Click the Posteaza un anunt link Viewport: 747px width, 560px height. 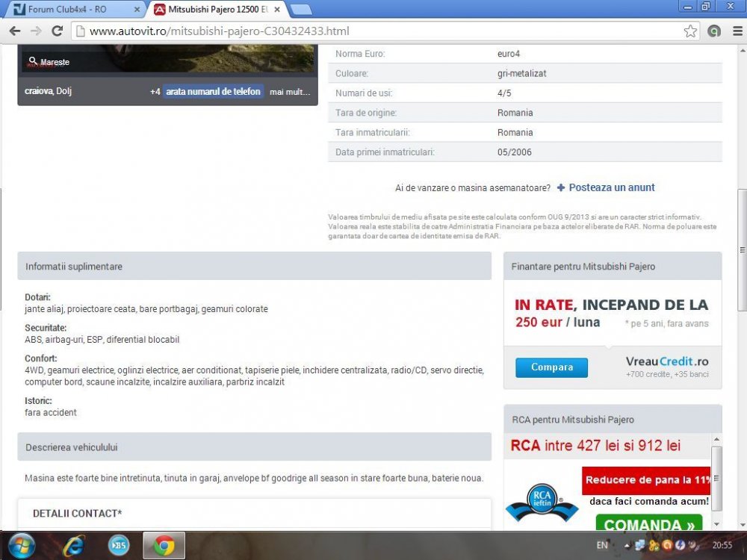pyautogui.click(x=612, y=187)
